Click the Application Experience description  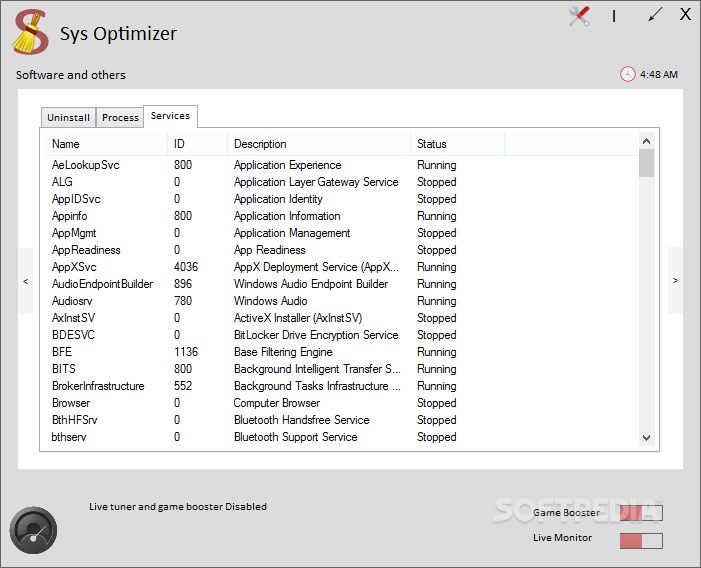pos(287,165)
